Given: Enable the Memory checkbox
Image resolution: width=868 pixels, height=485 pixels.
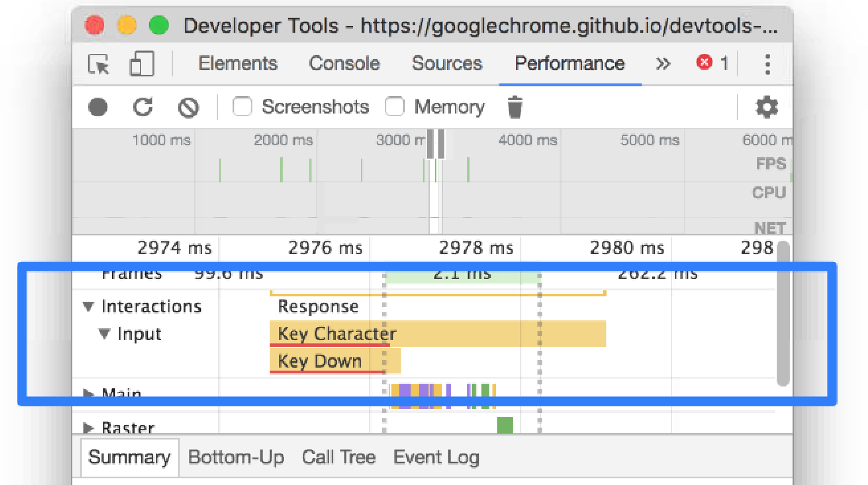Looking at the screenshot, I should (x=395, y=107).
